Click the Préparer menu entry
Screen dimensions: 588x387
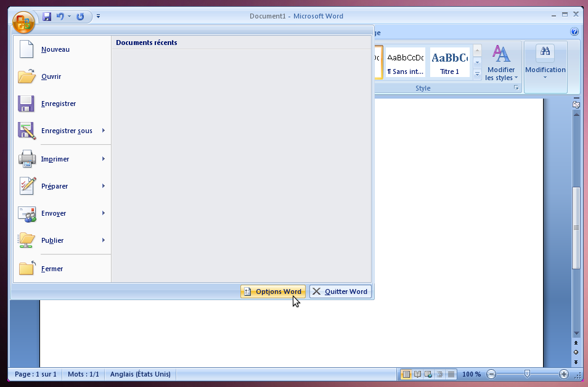(62, 186)
